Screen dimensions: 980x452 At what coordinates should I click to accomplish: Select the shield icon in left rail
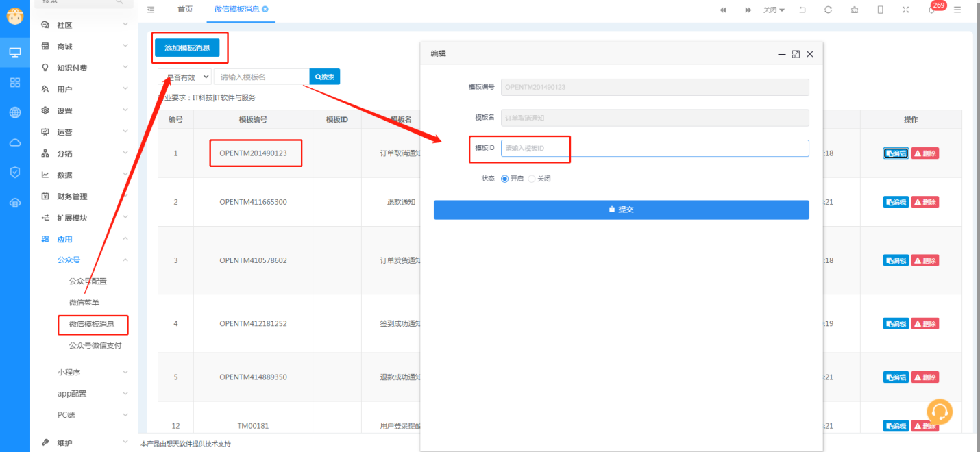[15, 173]
